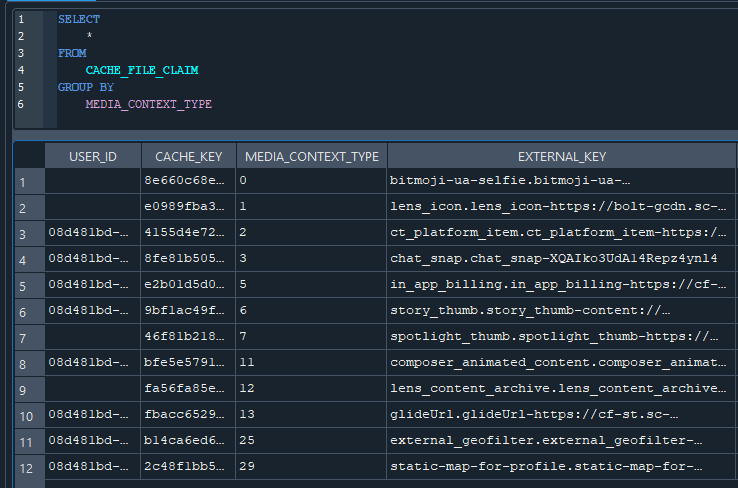Click the FROM keyword in editor
Screen dimensions: 738x488
(72, 53)
